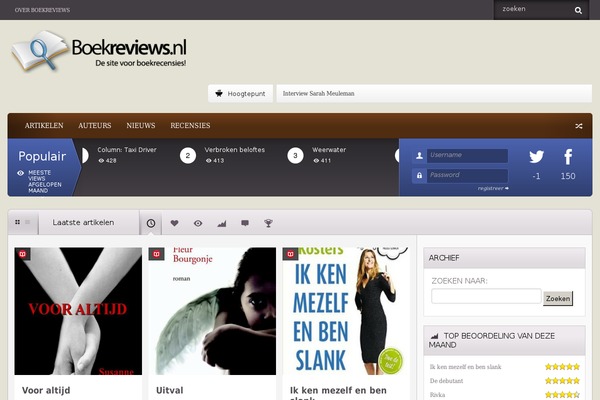Open Artikelen menu
Viewport: 600px width, 400px height.
coord(44,126)
